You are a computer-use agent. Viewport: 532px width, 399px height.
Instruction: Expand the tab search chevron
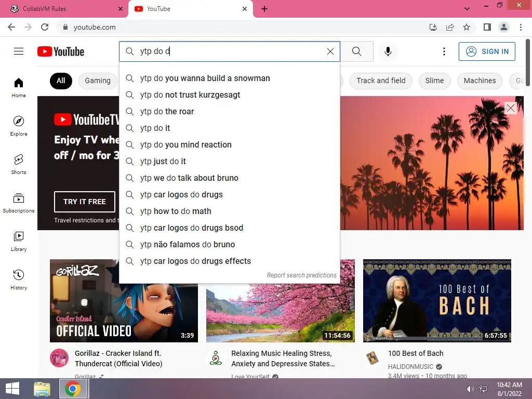(x=467, y=9)
